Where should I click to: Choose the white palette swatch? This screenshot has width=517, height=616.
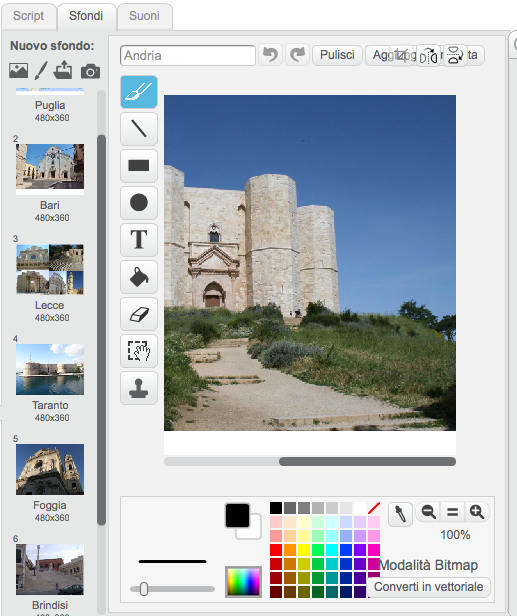(x=360, y=508)
